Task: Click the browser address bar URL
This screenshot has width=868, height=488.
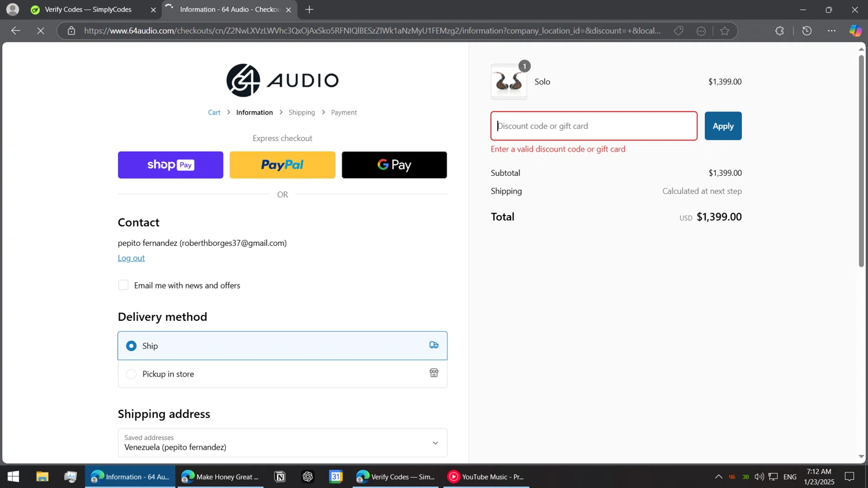Action: point(372,31)
